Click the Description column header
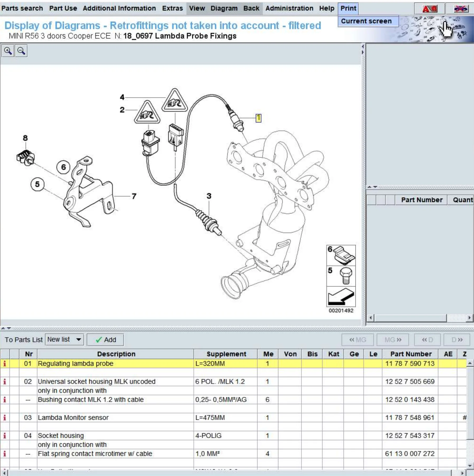 pos(116,354)
